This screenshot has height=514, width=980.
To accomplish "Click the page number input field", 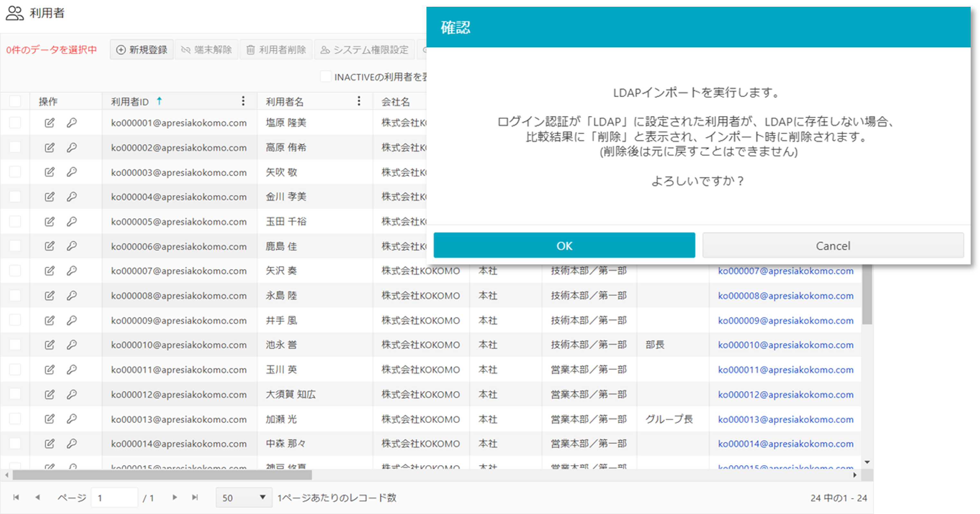I will 114,497.
